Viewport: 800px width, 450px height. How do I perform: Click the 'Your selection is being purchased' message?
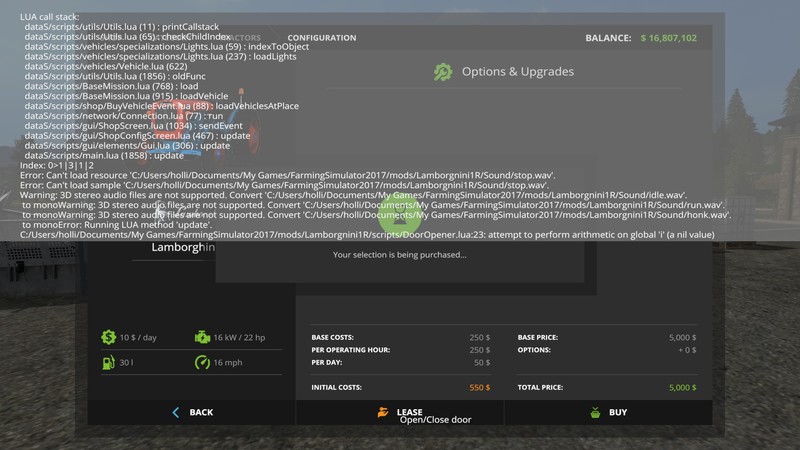click(x=399, y=255)
